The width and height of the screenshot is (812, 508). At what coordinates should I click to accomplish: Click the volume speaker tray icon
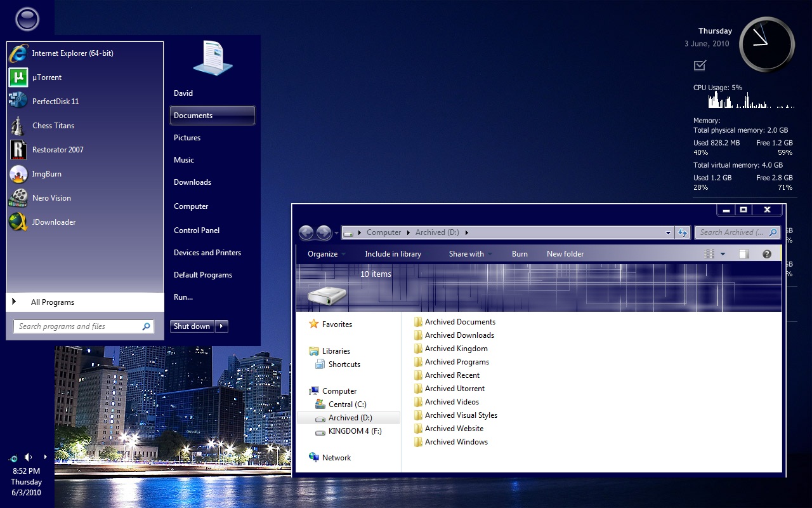click(28, 457)
